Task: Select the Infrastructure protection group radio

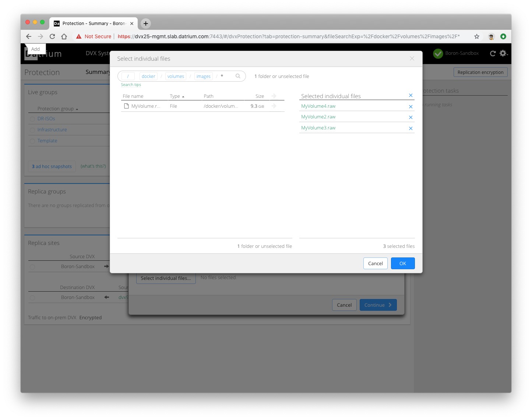Action: coord(32,130)
